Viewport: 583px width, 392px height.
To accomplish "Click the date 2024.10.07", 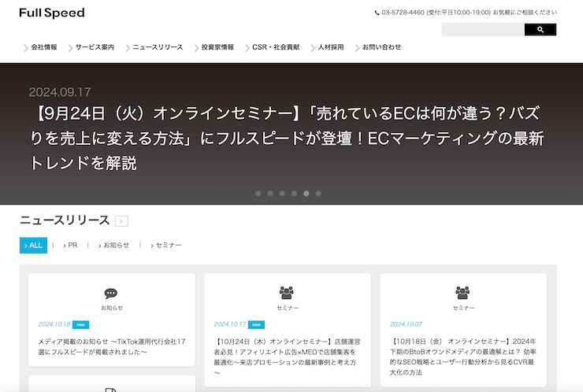I will pyautogui.click(x=406, y=324).
